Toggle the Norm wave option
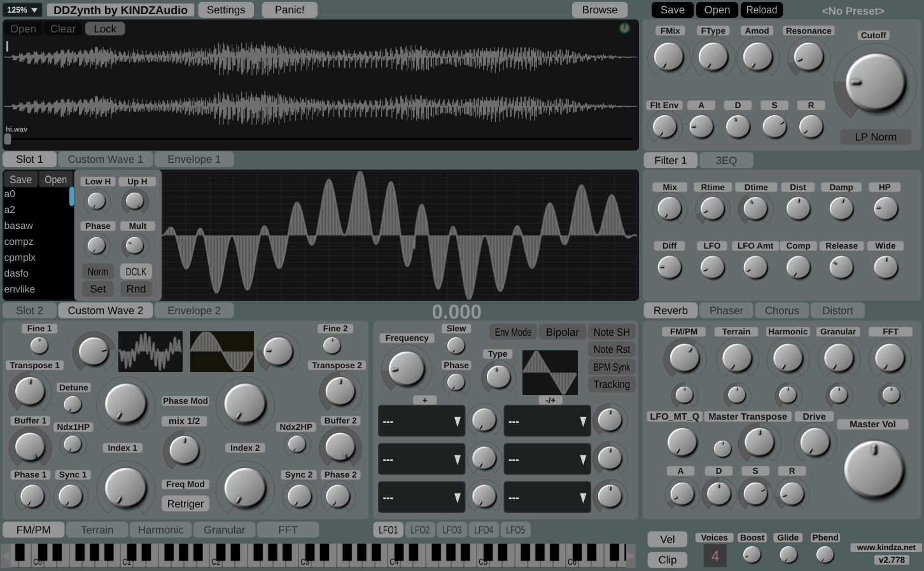 click(x=98, y=272)
